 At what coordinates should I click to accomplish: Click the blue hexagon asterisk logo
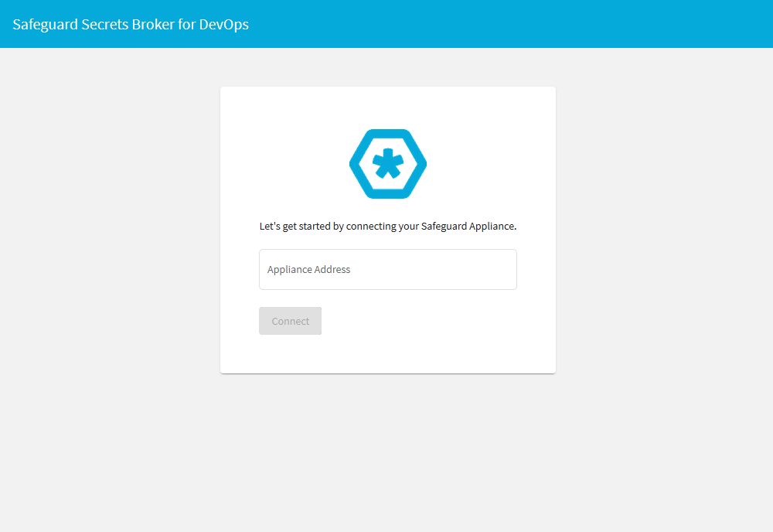[x=388, y=164]
